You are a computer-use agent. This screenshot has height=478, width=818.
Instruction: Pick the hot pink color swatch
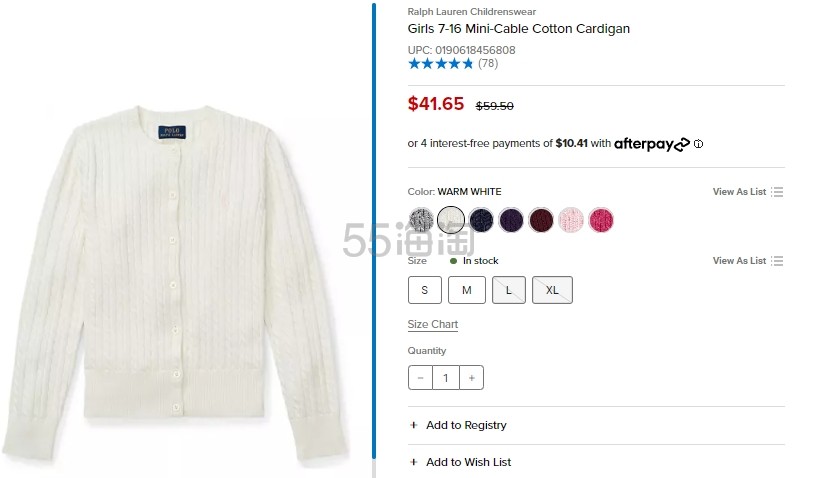point(601,220)
